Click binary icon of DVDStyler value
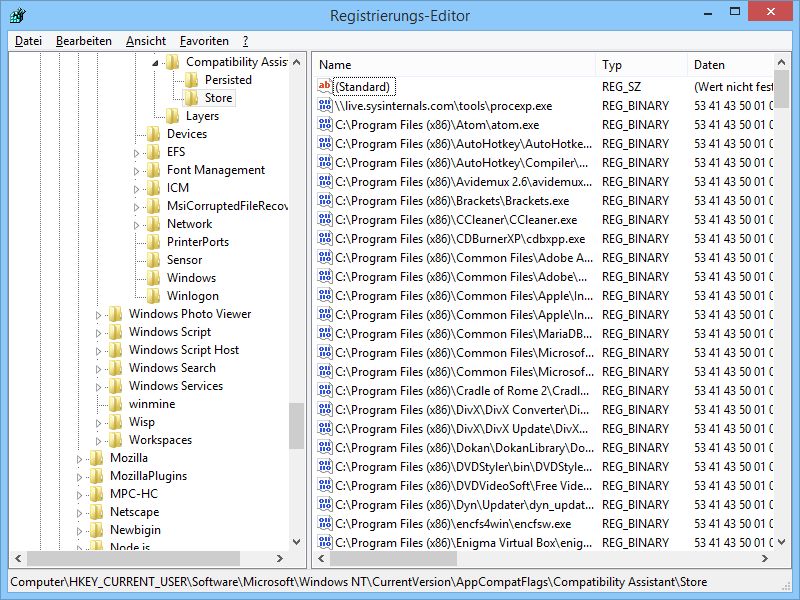The height and width of the screenshot is (600, 800). 324,466
